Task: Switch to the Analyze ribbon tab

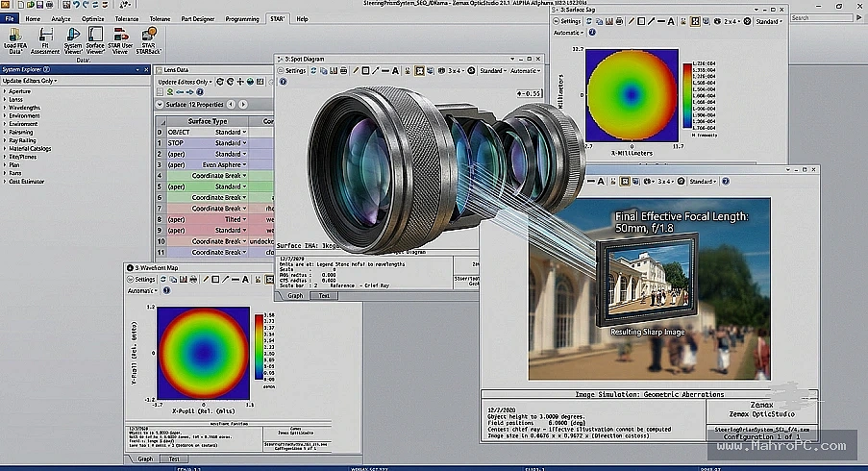Action: (x=61, y=19)
